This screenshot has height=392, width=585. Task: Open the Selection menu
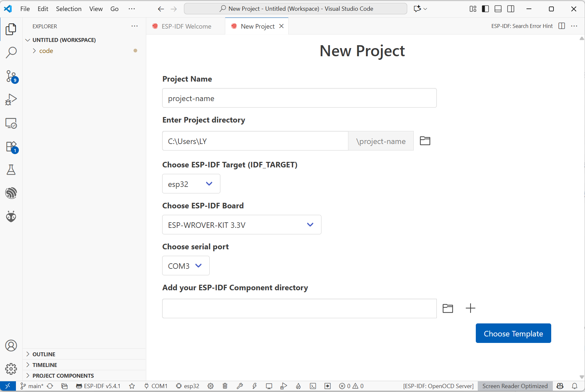pos(69,9)
